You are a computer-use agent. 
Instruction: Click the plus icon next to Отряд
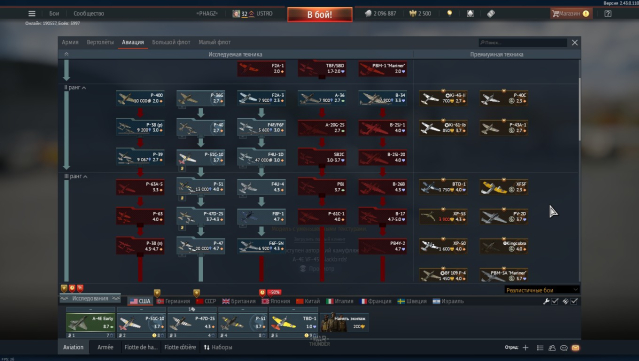pos(525,348)
